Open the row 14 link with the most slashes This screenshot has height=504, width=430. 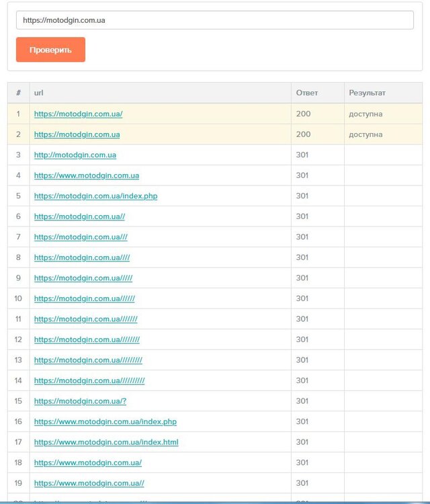click(89, 381)
